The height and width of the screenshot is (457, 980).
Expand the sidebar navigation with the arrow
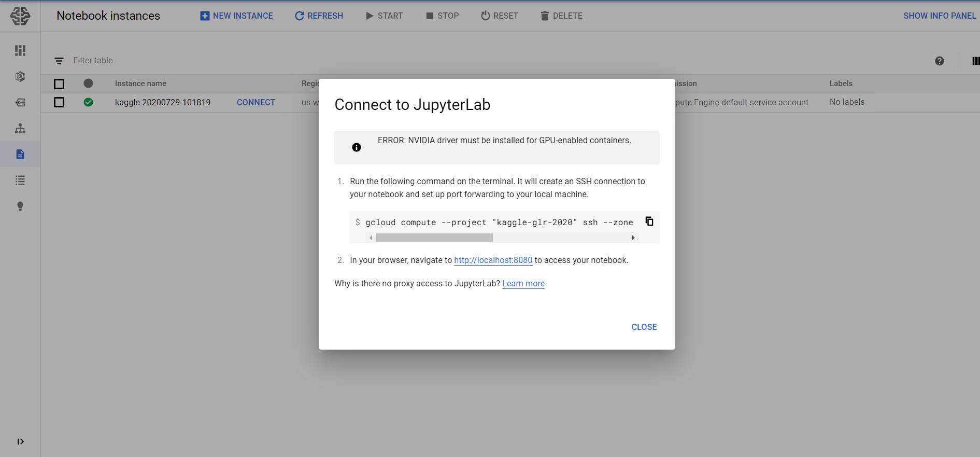click(x=20, y=441)
